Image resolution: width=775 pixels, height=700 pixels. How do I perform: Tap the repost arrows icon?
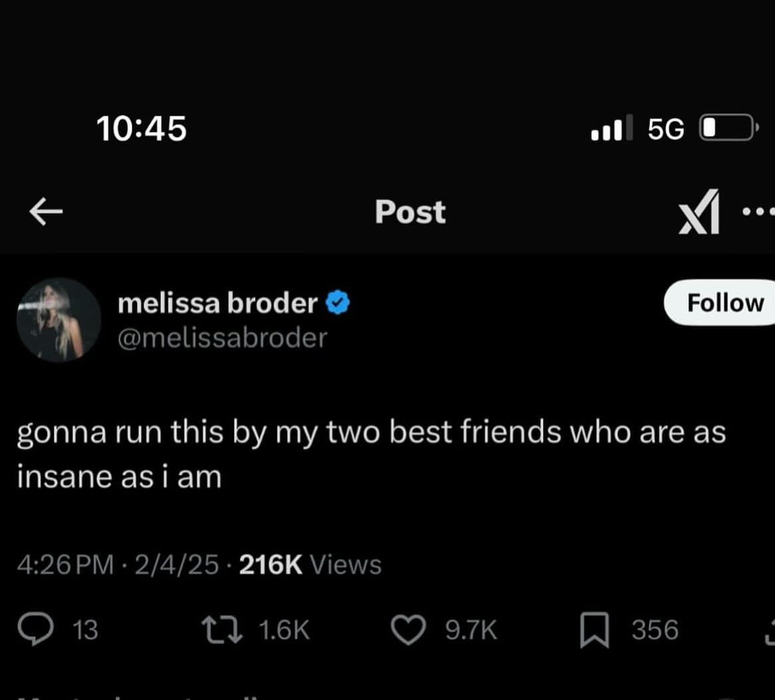(222, 630)
